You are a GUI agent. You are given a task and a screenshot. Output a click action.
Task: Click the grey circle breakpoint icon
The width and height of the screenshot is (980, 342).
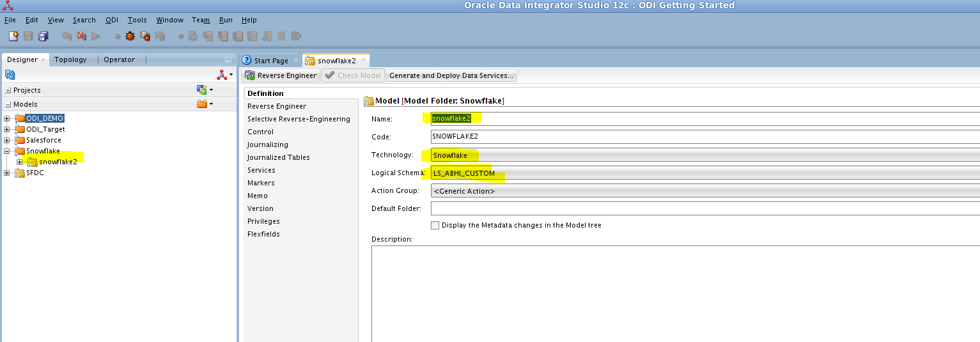[118, 36]
